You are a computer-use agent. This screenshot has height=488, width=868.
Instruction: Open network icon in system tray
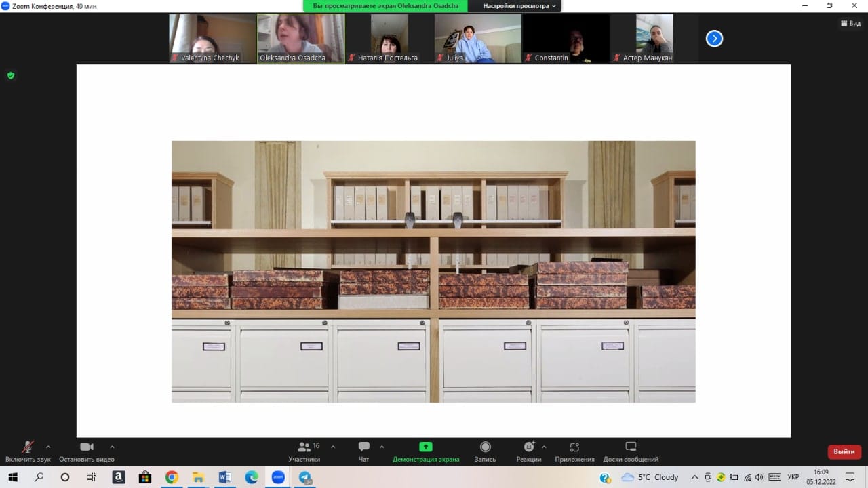point(746,477)
